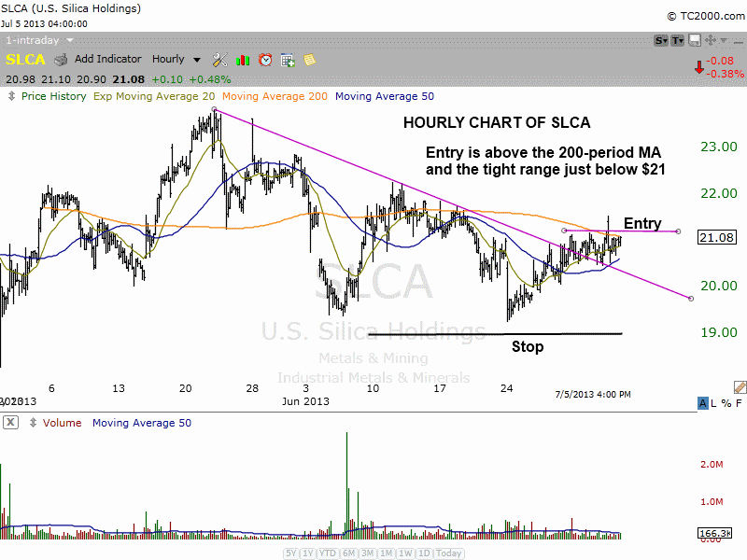Viewport: 747px width, 560px height.
Task: Click the yellow SLCA ticker symbol
Action: pos(25,60)
